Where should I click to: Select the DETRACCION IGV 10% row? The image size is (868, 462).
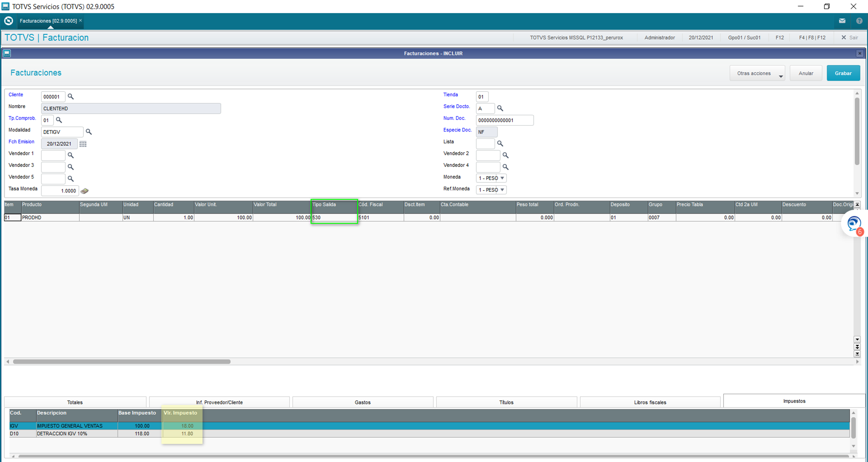point(429,434)
